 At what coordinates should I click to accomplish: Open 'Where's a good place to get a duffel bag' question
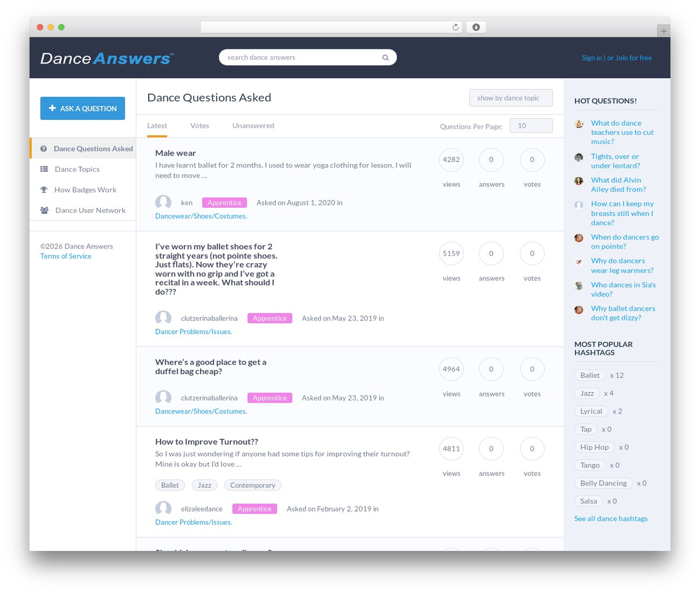click(211, 367)
